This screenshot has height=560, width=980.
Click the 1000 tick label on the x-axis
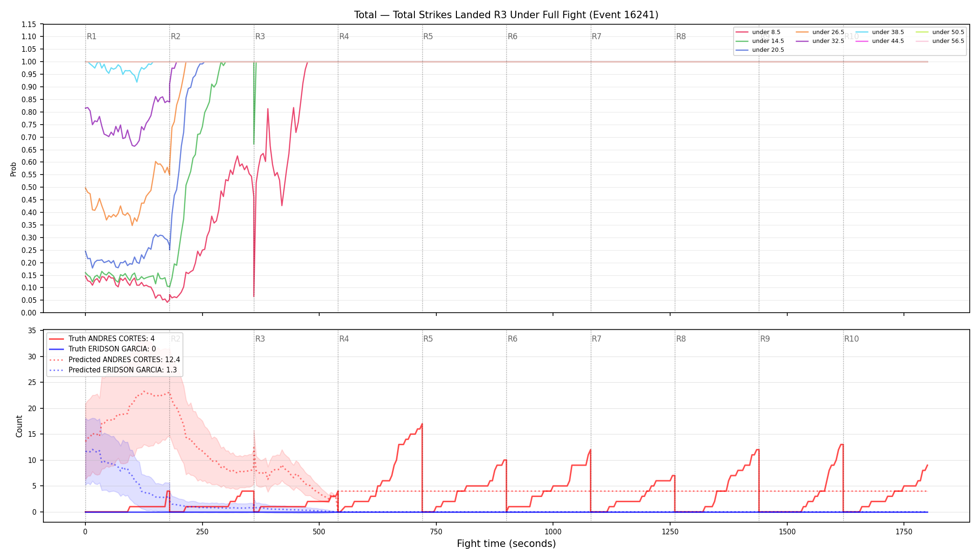click(553, 532)
